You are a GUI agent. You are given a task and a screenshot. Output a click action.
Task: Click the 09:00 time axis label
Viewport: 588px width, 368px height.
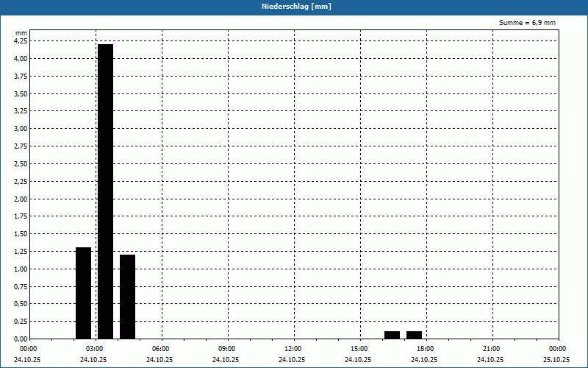pyautogui.click(x=226, y=349)
